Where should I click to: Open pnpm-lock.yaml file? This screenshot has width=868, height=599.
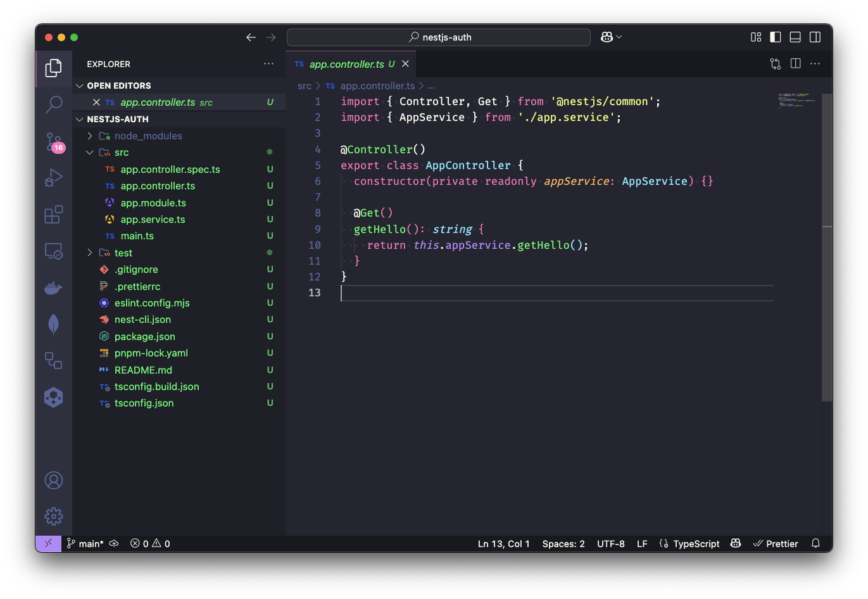(179, 353)
